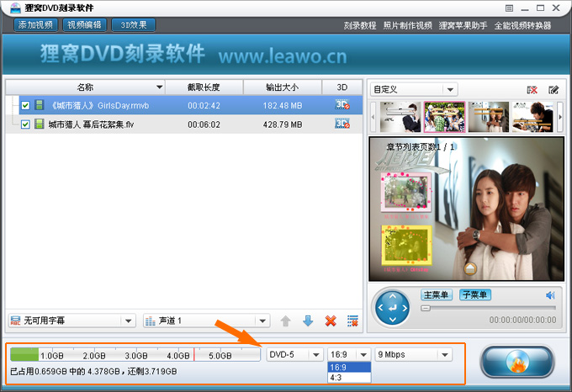Click the 3D icon for GirlsDay.rmvb
This screenshot has height=392, width=572.
coord(342,104)
